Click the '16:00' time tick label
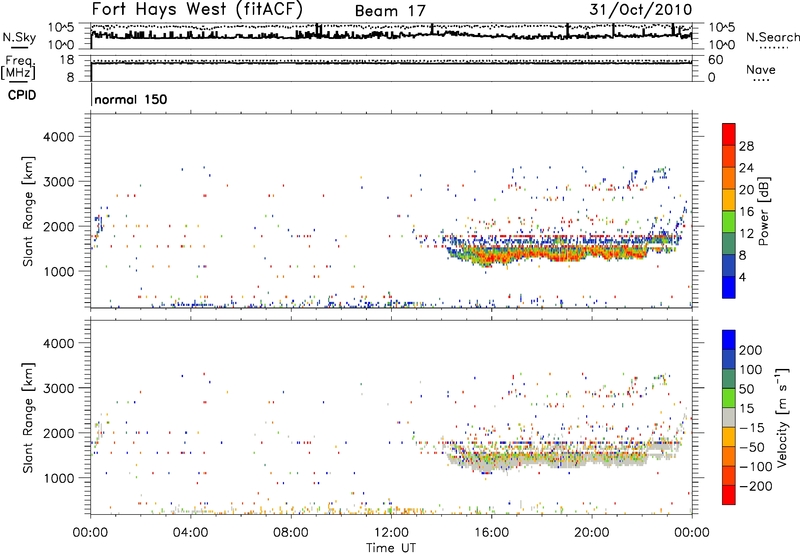The height and width of the screenshot is (554, 800). tap(491, 533)
